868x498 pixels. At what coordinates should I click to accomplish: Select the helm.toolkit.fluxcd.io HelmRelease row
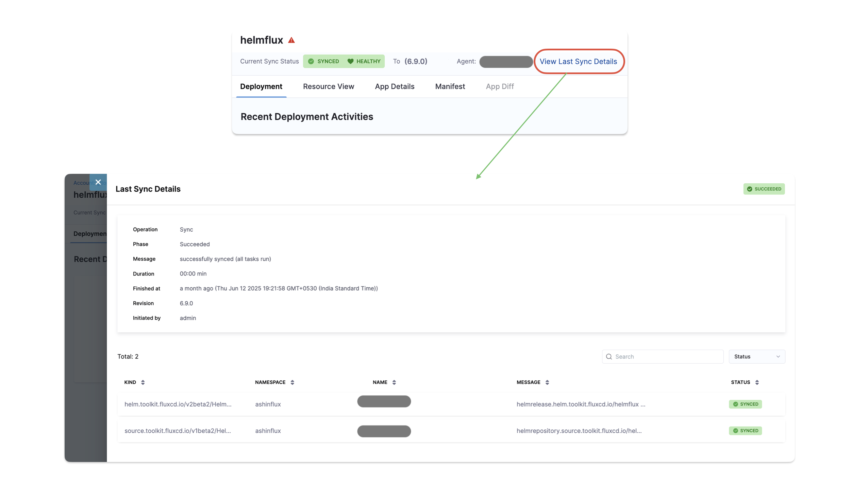pyautogui.click(x=178, y=404)
